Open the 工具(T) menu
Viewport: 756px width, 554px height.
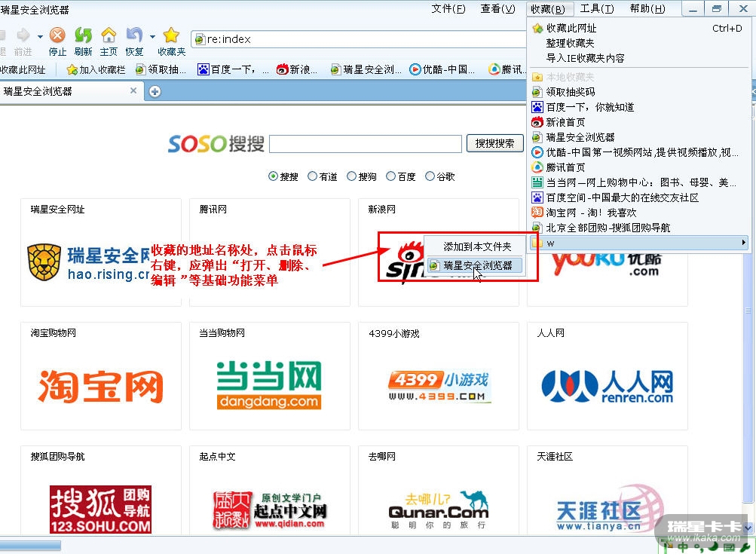pyautogui.click(x=597, y=9)
